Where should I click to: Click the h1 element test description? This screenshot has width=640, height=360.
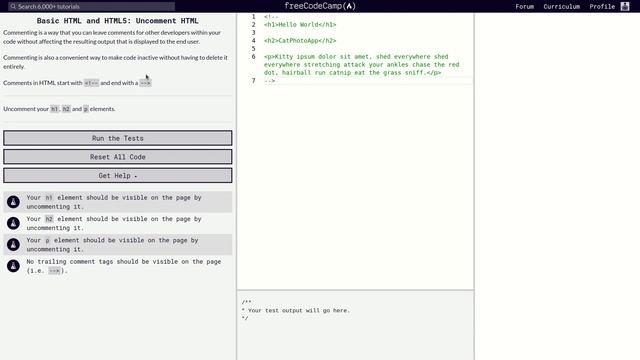(114, 202)
